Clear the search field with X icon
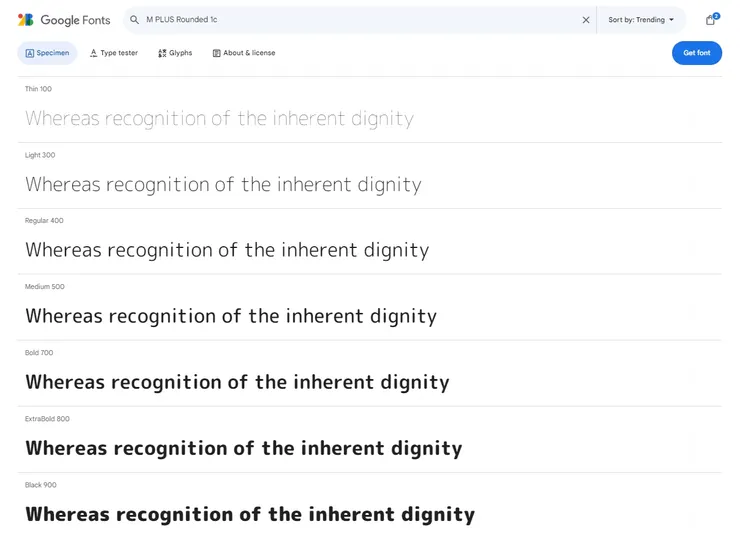 point(586,20)
